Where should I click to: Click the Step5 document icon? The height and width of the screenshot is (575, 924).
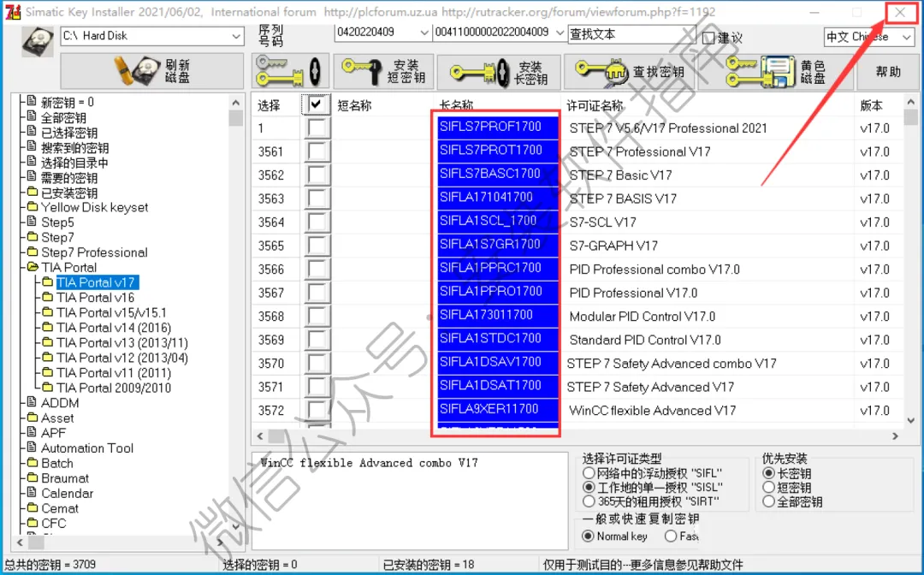[x=33, y=222]
